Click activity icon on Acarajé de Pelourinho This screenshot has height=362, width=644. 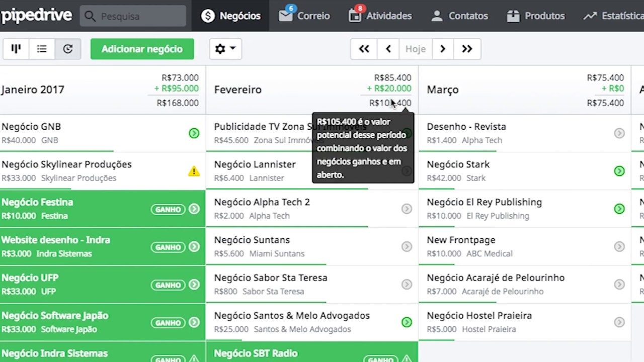[619, 284]
